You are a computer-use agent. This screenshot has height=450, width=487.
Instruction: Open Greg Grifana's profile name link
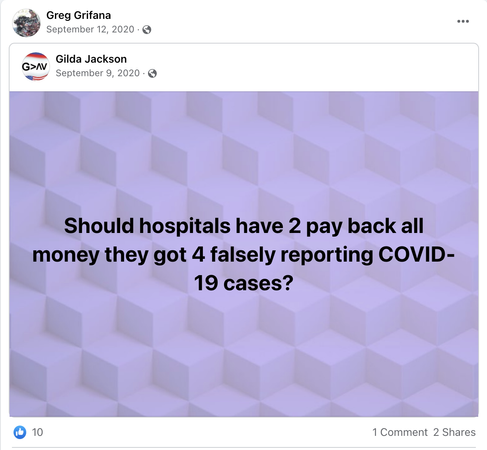pyautogui.click(x=79, y=15)
